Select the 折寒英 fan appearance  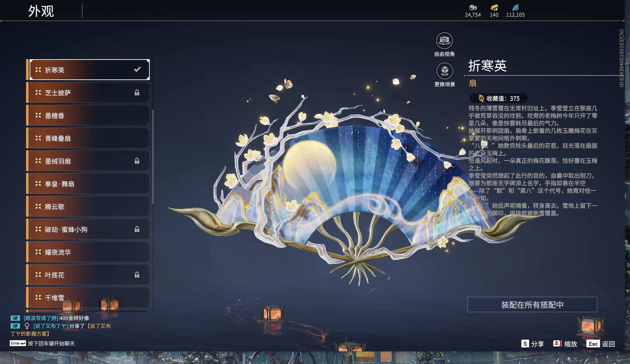click(89, 70)
